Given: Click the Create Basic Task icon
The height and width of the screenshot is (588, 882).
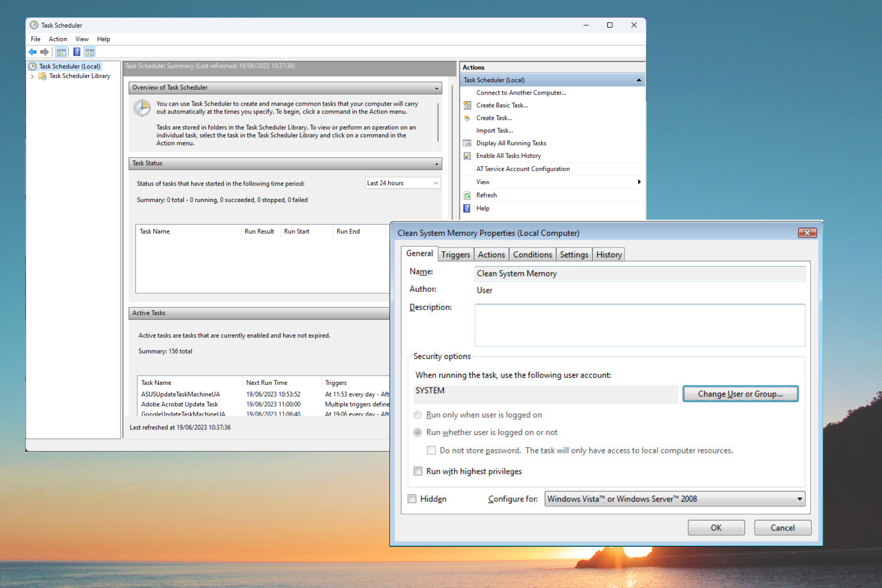Looking at the screenshot, I should [x=467, y=105].
